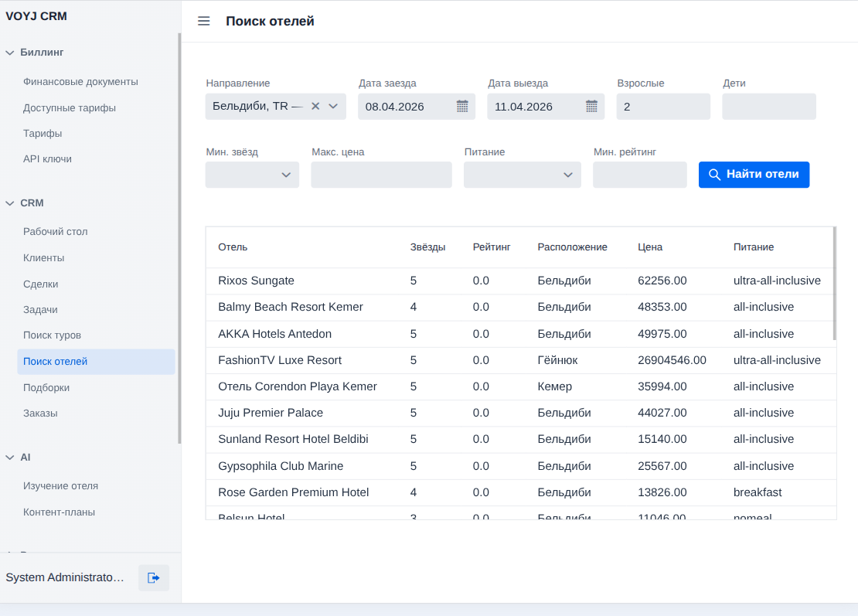Open the Клиенты page from the sidebar
Viewport: 858px width, 616px height.
[x=44, y=257]
